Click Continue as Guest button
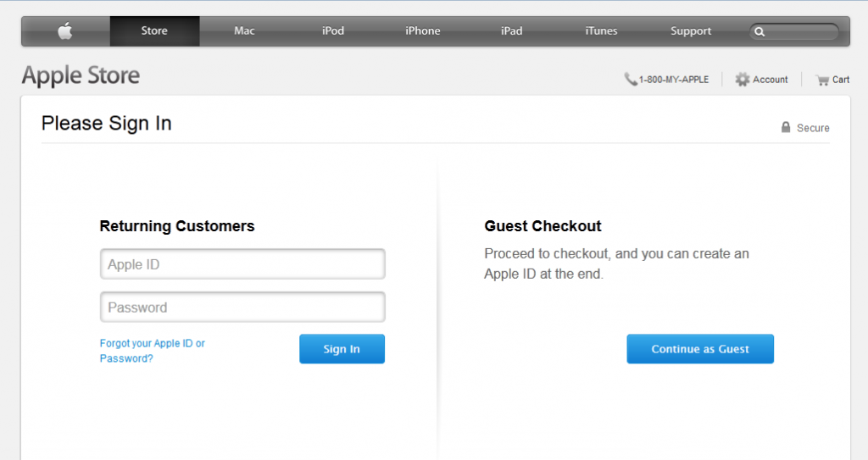868x460 pixels. [700, 349]
